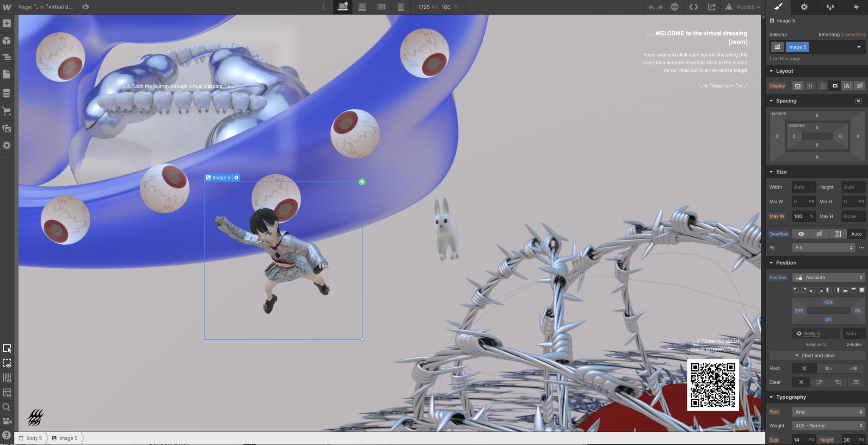Click the Redo arrow

coord(659,7)
